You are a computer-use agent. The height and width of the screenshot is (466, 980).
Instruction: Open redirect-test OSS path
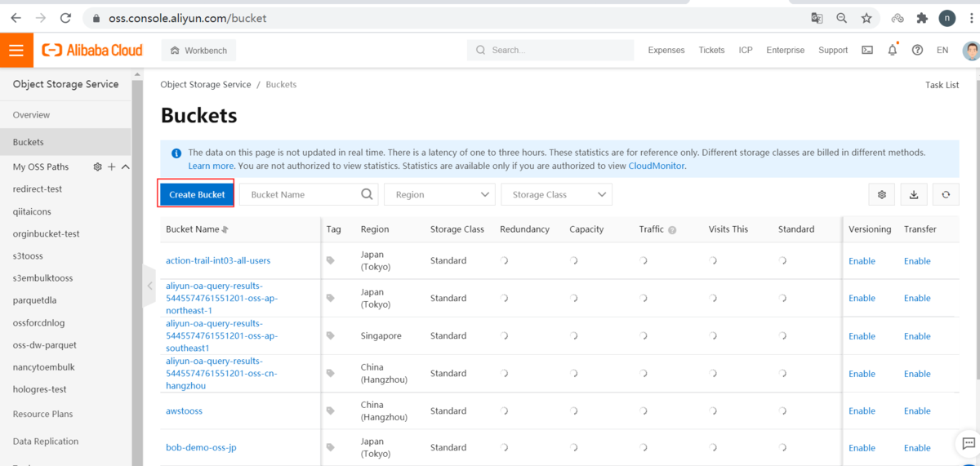click(38, 189)
